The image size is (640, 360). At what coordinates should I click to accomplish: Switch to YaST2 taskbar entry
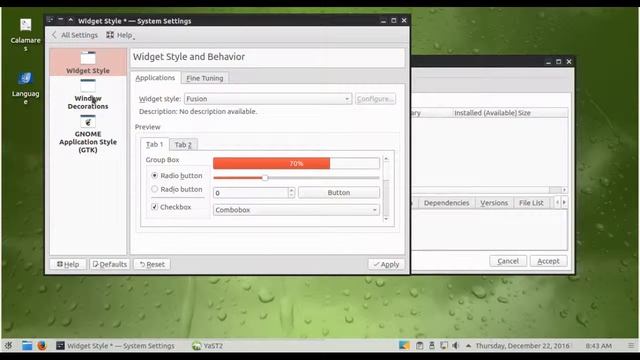coord(208,346)
